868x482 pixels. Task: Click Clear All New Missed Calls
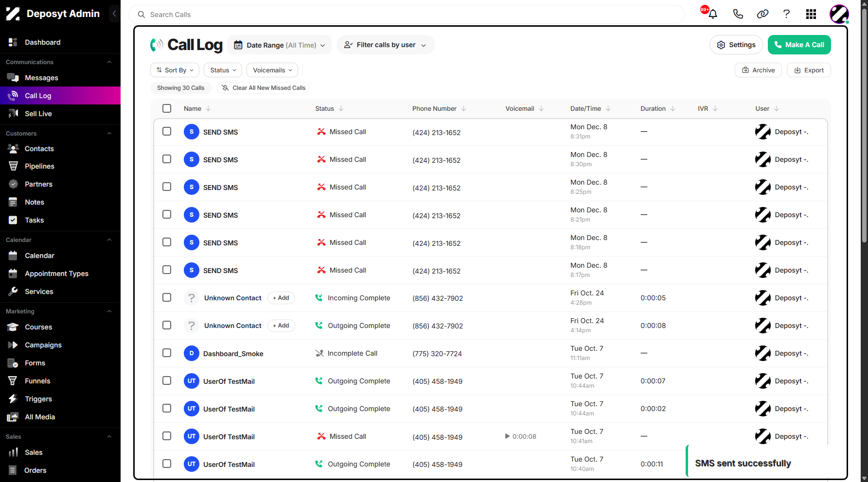[264, 88]
